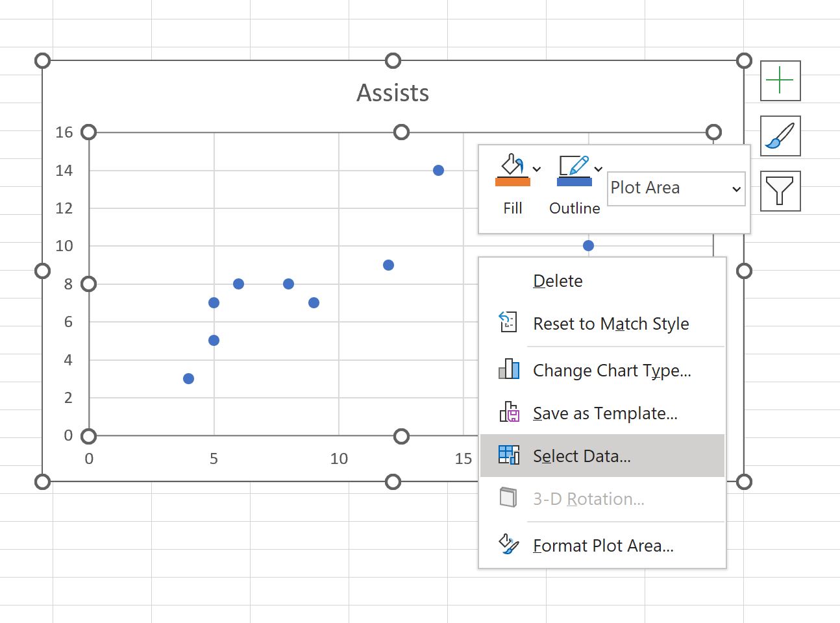Click the Format Plot Area paint icon
The image size is (840, 623).
coord(509,544)
